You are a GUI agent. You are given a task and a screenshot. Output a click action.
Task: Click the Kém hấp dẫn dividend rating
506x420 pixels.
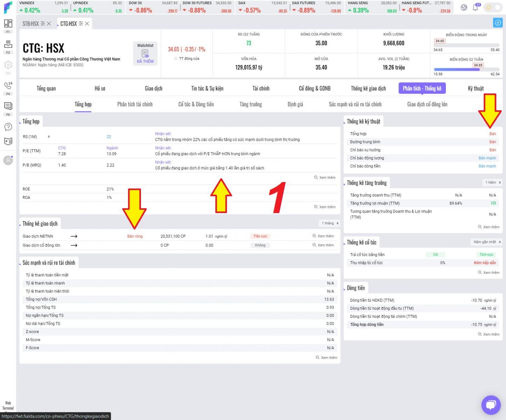coord(485,263)
